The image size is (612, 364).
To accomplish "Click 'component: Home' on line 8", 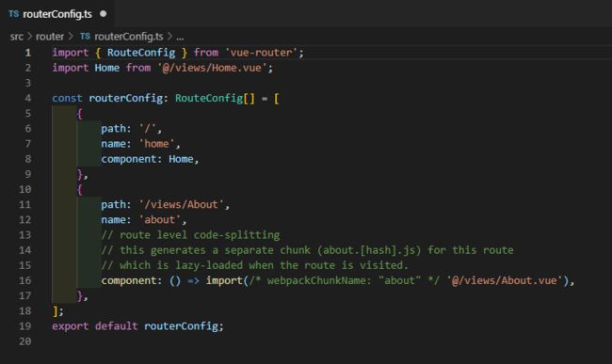I will (148, 159).
